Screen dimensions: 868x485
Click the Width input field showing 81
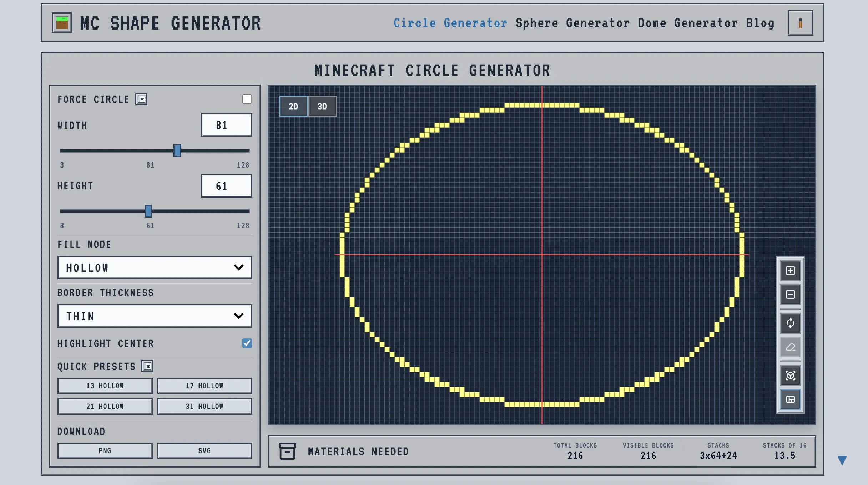(x=226, y=125)
